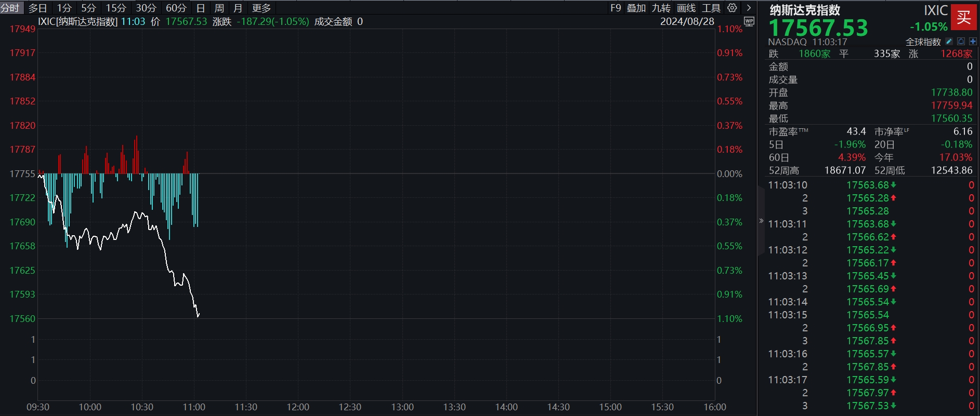Click the pencil edit icon
Image resolution: width=980 pixels, height=416 pixels.
tap(949, 42)
